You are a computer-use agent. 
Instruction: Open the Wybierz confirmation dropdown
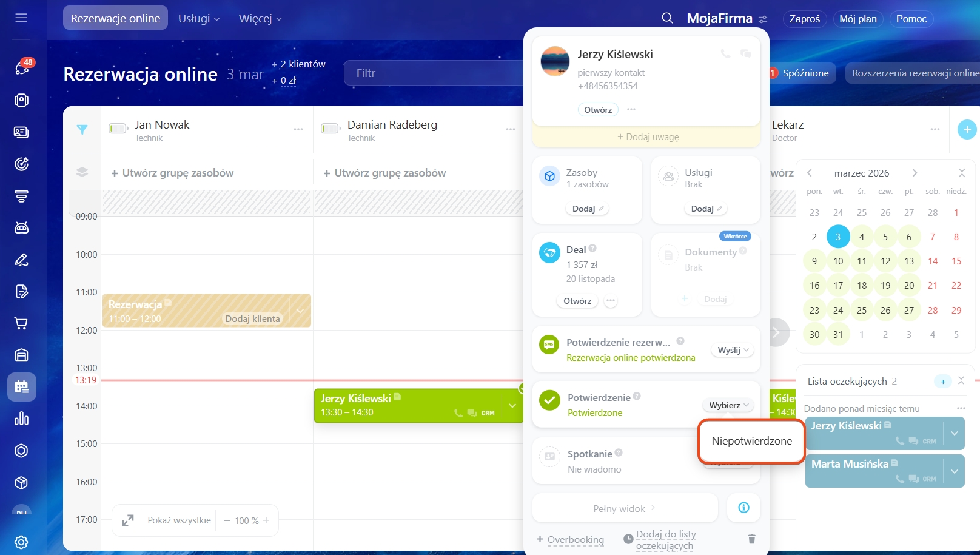(x=728, y=405)
